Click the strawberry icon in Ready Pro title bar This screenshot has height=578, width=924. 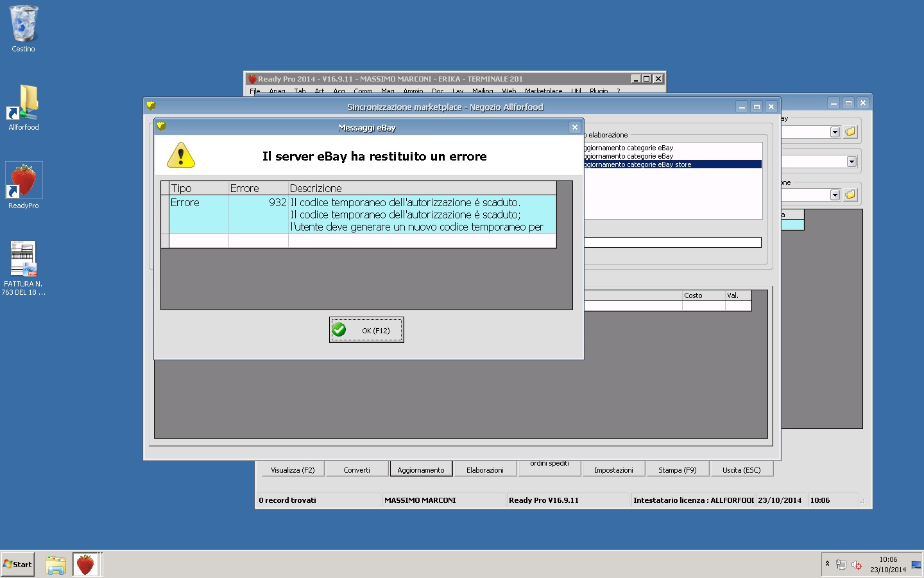[x=252, y=78]
